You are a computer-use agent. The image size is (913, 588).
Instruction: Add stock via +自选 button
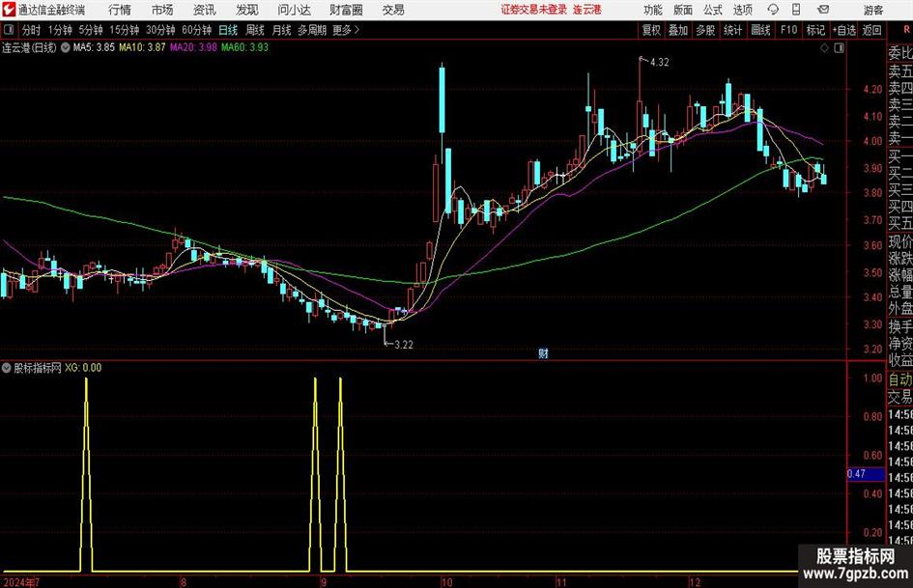point(843,30)
